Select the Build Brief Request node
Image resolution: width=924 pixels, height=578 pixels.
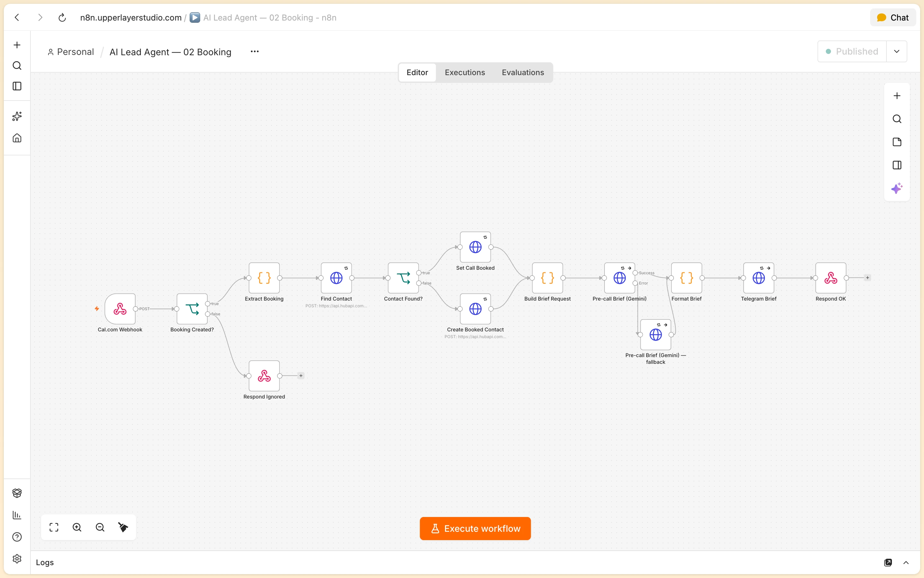coord(548,278)
